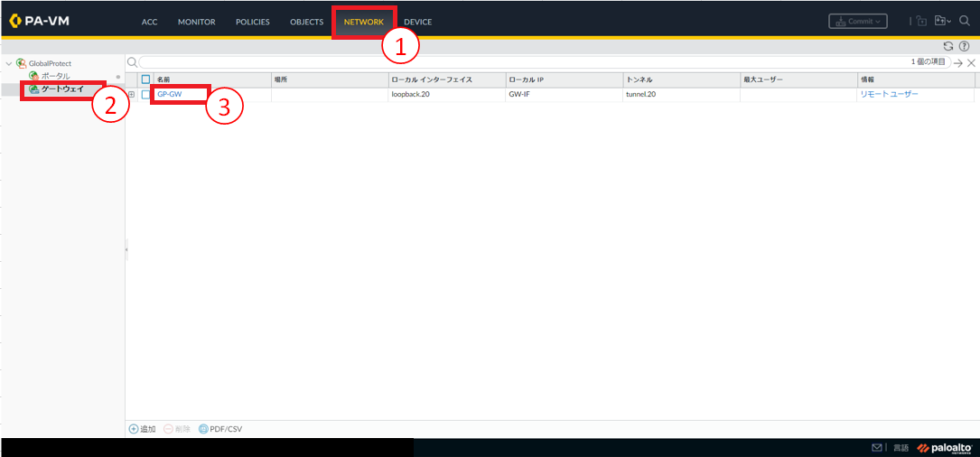Select the NETWORK tab

[x=364, y=22]
